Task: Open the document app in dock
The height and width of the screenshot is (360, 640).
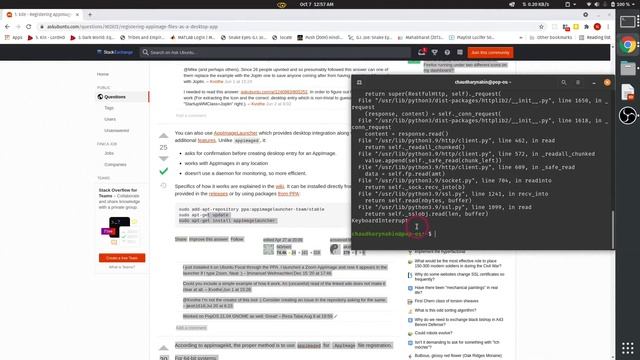Action: pyautogui.click(x=628, y=92)
